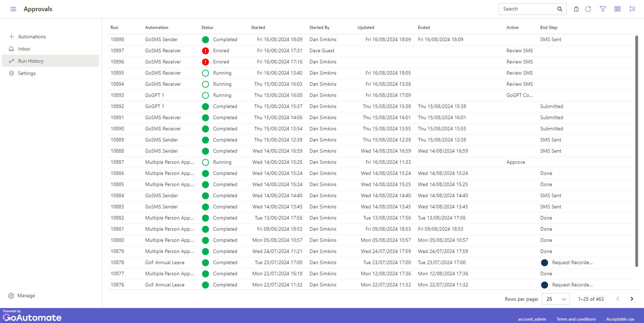Click the Manage gear icon
Image resolution: width=644 pixels, height=323 pixels.
(x=11, y=295)
